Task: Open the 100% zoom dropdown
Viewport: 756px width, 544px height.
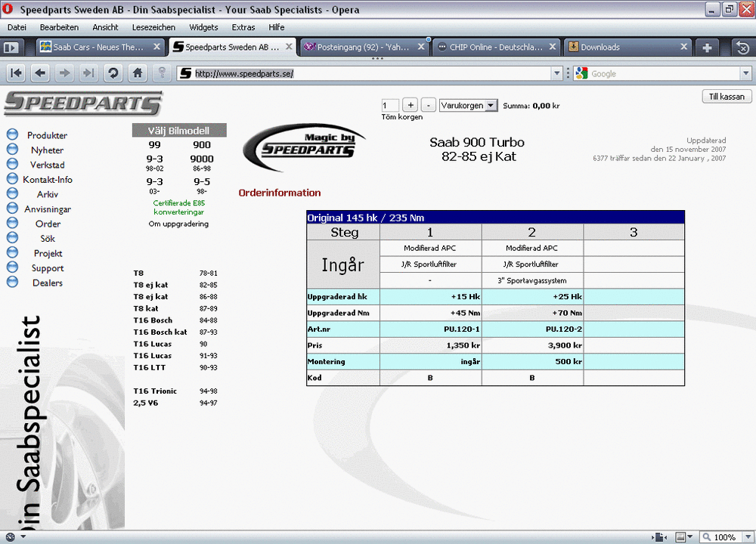Action: (748, 536)
